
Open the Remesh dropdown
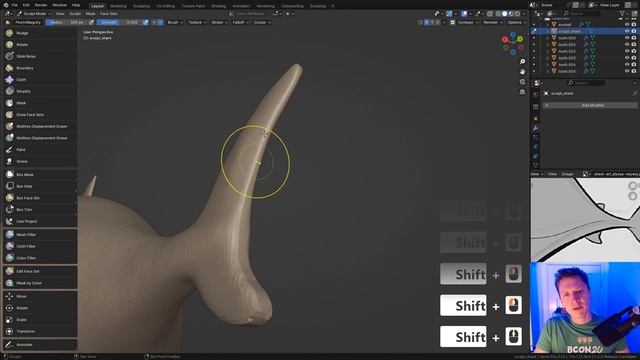[493, 22]
